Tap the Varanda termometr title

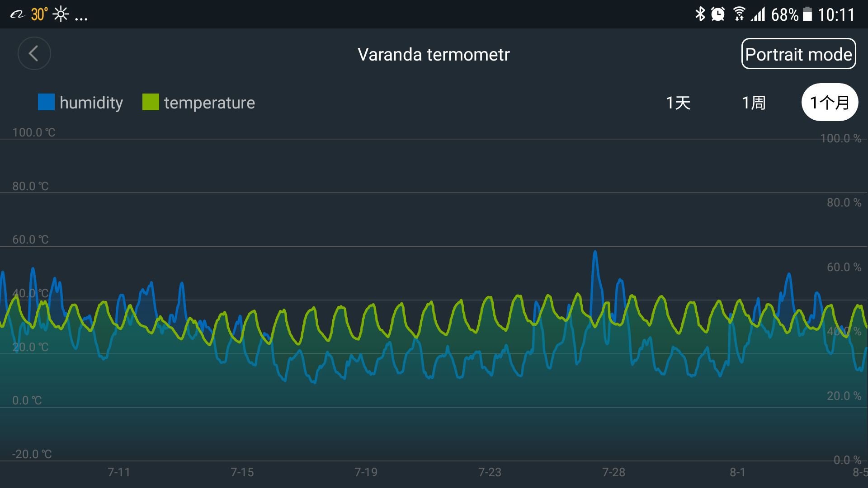434,54
